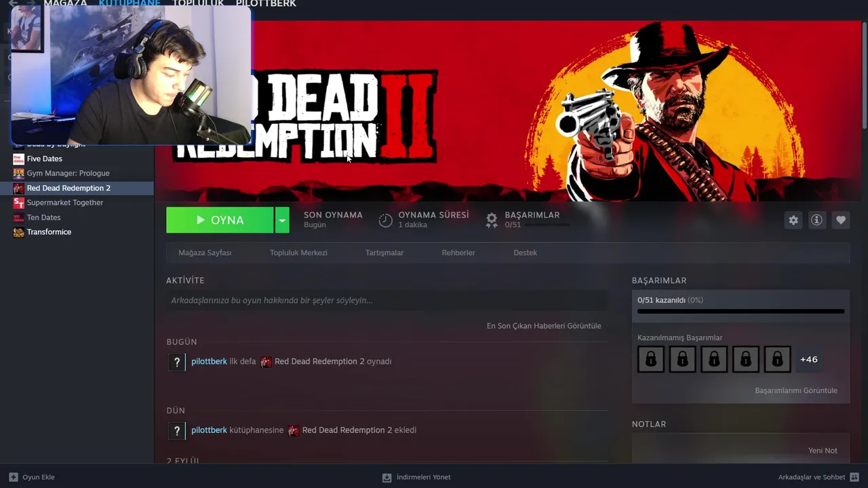Click the friends chat icon
Image resolution: width=868 pixels, height=488 pixels.
[x=854, y=477]
